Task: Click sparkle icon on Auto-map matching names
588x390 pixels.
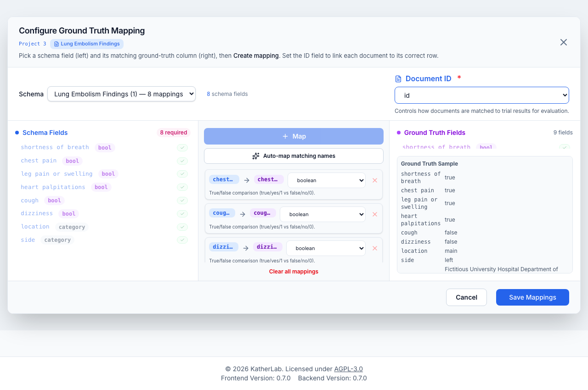Action: [x=256, y=156]
